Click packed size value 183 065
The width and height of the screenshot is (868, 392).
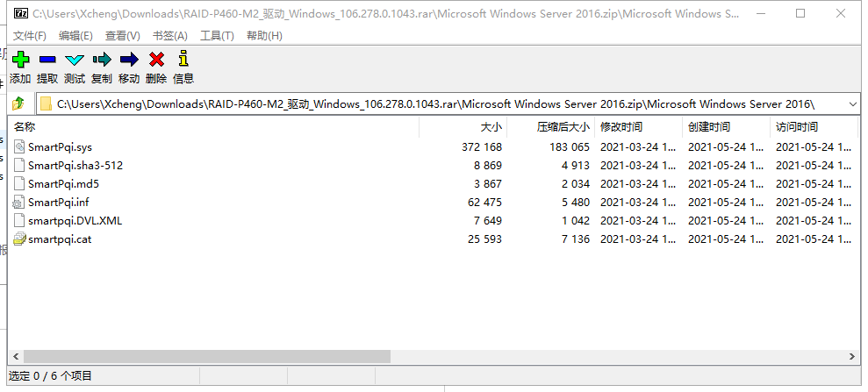[570, 147]
